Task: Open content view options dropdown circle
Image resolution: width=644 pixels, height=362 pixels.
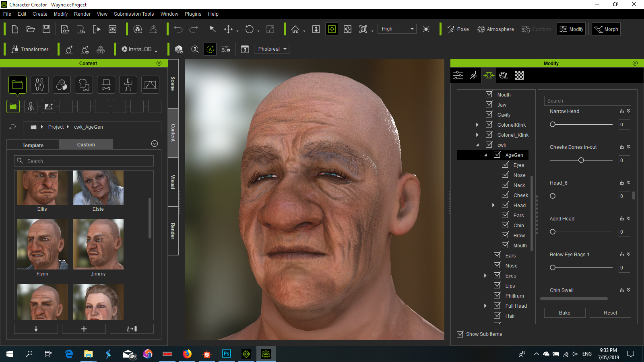Action: pos(155,144)
